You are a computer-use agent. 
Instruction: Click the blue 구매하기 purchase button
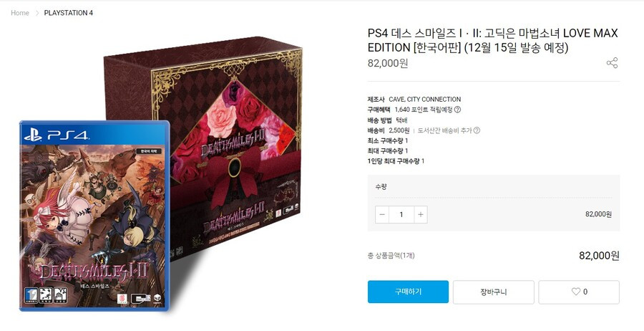point(408,292)
